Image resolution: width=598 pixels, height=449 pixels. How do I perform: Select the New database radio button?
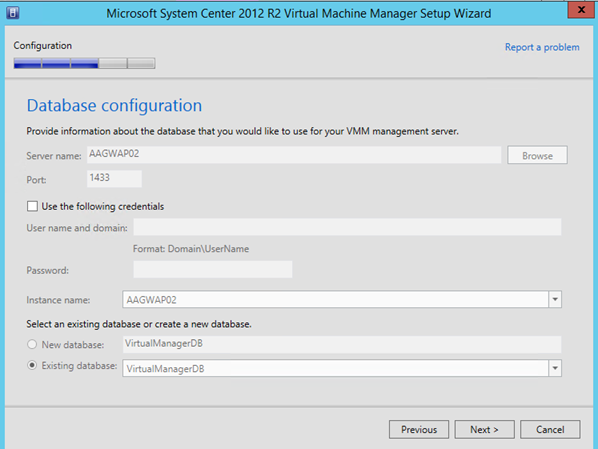(x=32, y=344)
